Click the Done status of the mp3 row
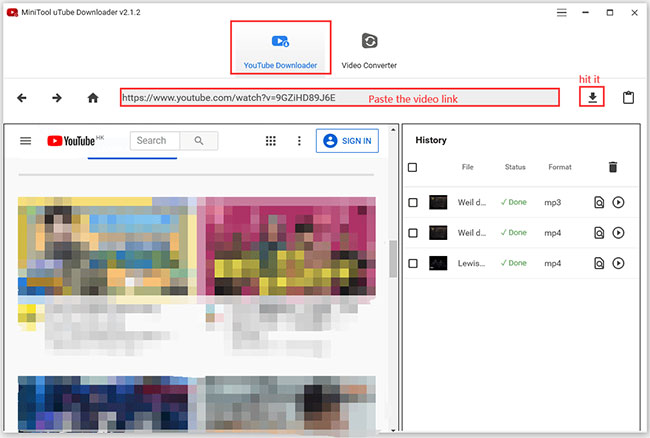Viewport: 650px width, 438px height. (x=514, y=202)
